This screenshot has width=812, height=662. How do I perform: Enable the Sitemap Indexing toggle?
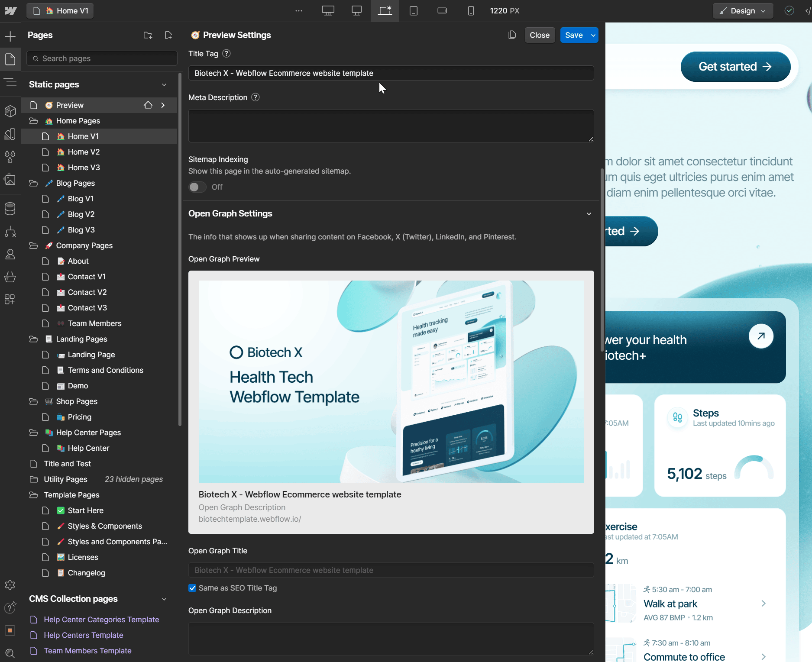coord(197,187)
